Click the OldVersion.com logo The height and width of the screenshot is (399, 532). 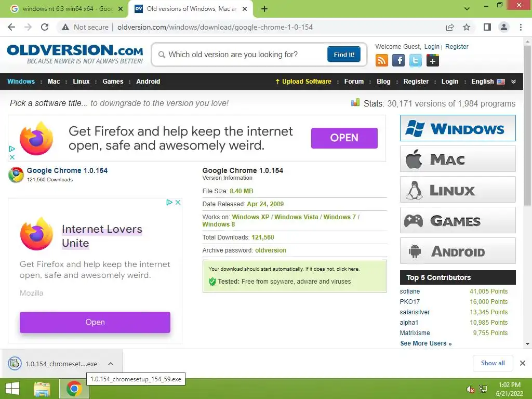75,54
